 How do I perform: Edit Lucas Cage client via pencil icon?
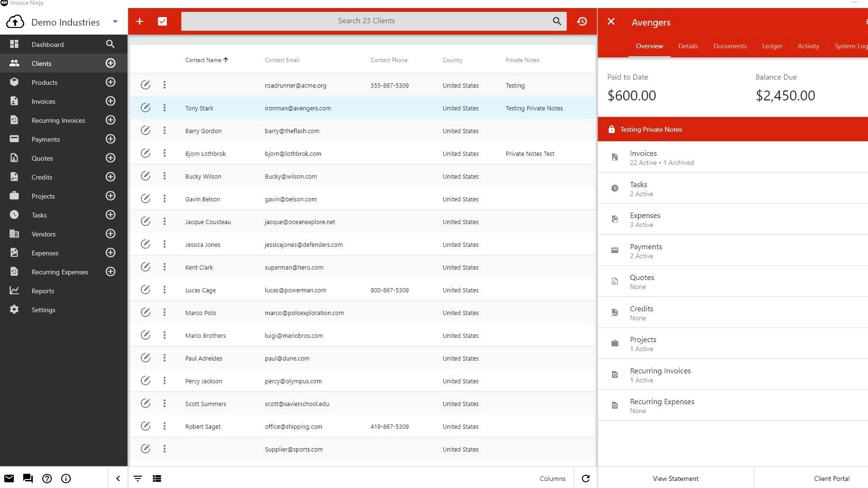[146, 290]
